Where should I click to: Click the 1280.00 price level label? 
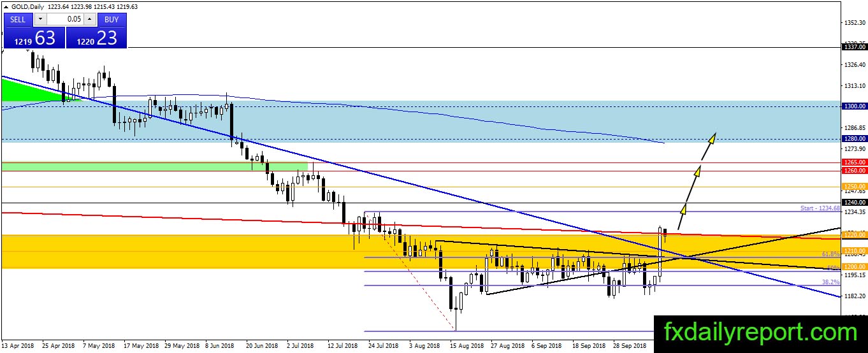click(x=854, y=138)
